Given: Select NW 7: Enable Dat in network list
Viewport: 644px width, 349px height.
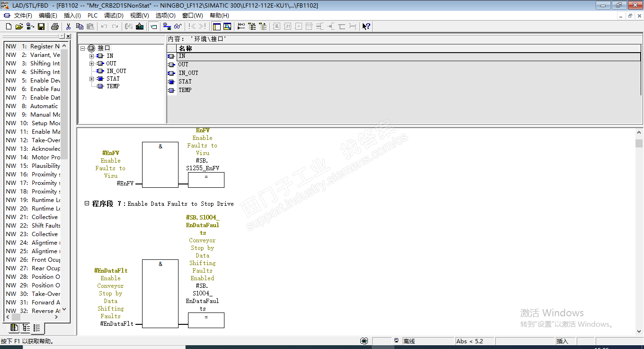Looking at the screenshot, I should (x=33, y=98).
